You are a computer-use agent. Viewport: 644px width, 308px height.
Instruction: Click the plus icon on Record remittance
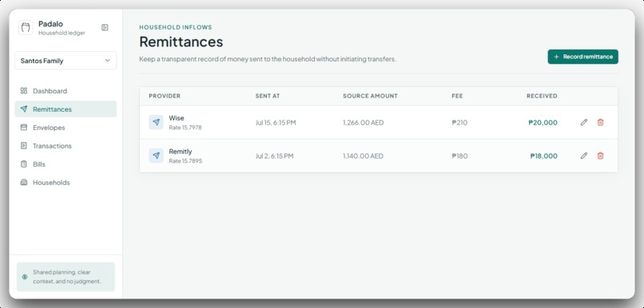pyautogui.click(x=557, y=57)
